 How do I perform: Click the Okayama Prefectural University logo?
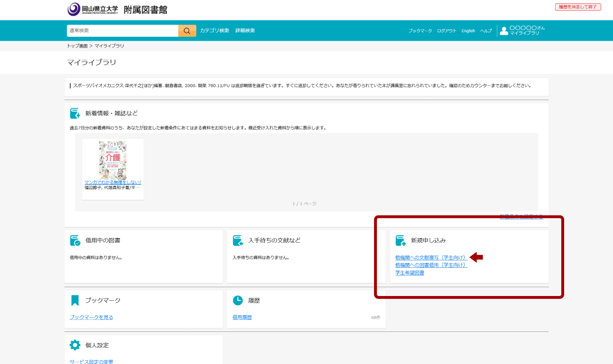[x=93, y=9]
